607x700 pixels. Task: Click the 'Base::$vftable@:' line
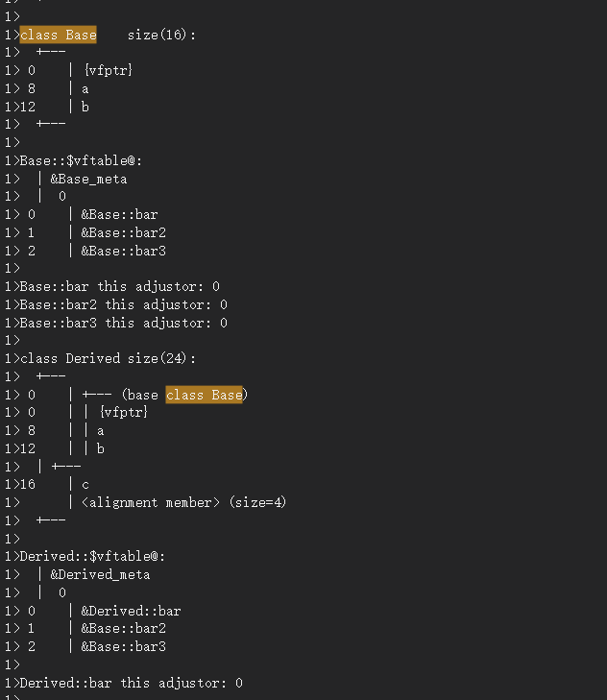[81, 160]
